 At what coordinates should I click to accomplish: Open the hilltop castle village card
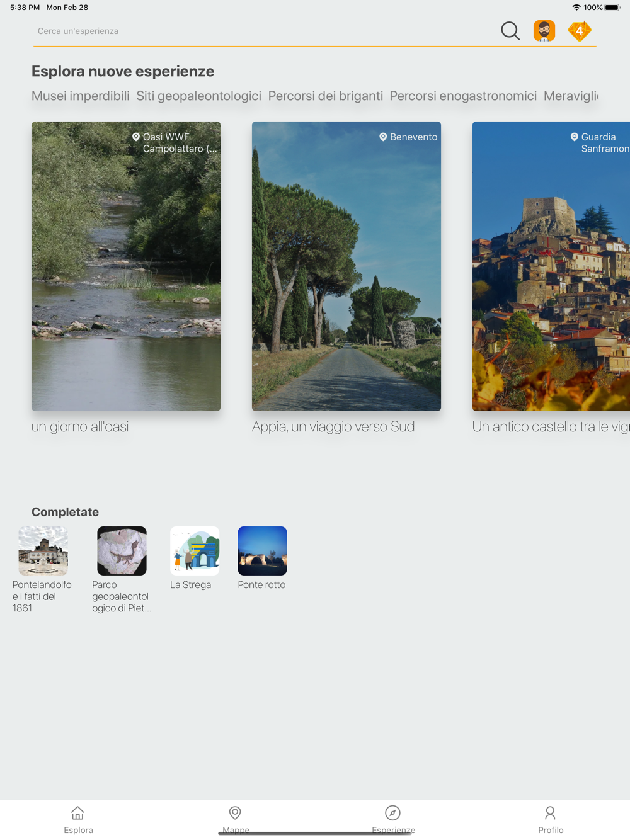[x=551, y=266]
